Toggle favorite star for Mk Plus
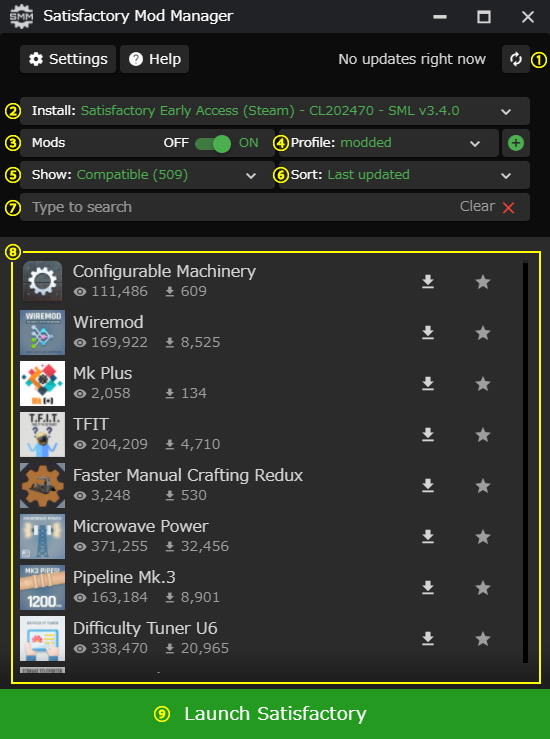 click(x=483, y=384)
